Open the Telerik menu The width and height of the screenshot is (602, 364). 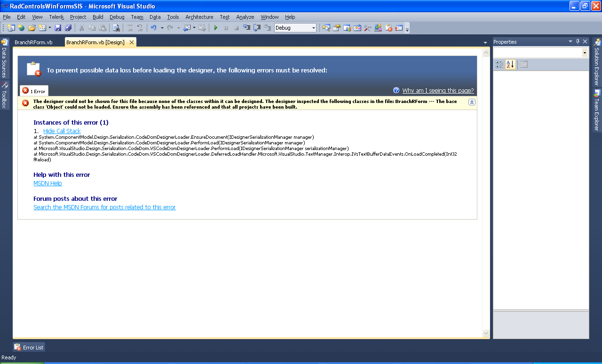coord(56,17)
